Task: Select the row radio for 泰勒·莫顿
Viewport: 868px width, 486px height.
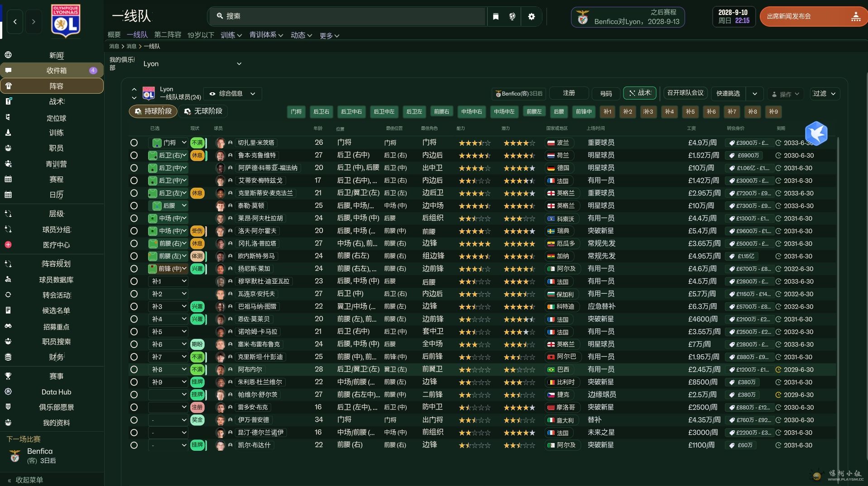Action: [134, 205]
